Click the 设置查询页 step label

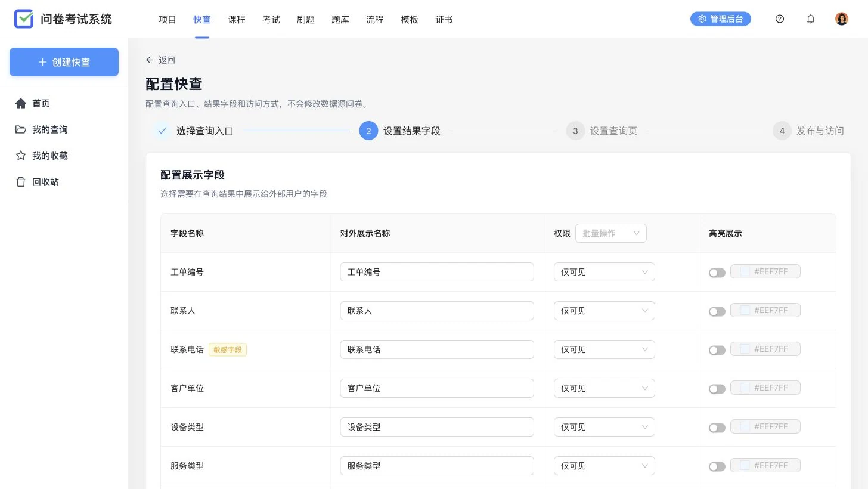coord(613,131)
